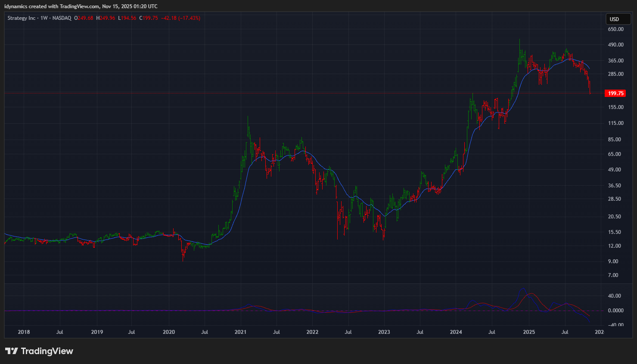Click the Strategy Inc symbol title
The height and width of the screenshot is (364, 637).
(22, 18)
